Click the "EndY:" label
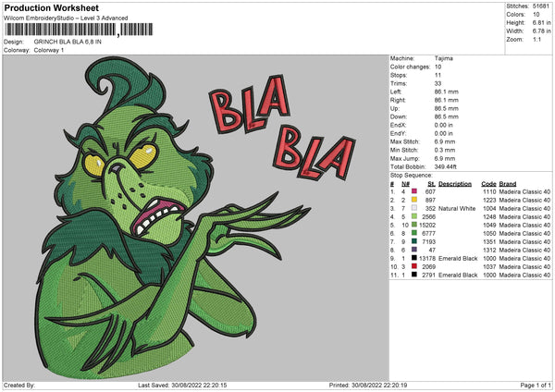Image resolution: width=555 pixels, height=392 pixels. click(398, 133)
